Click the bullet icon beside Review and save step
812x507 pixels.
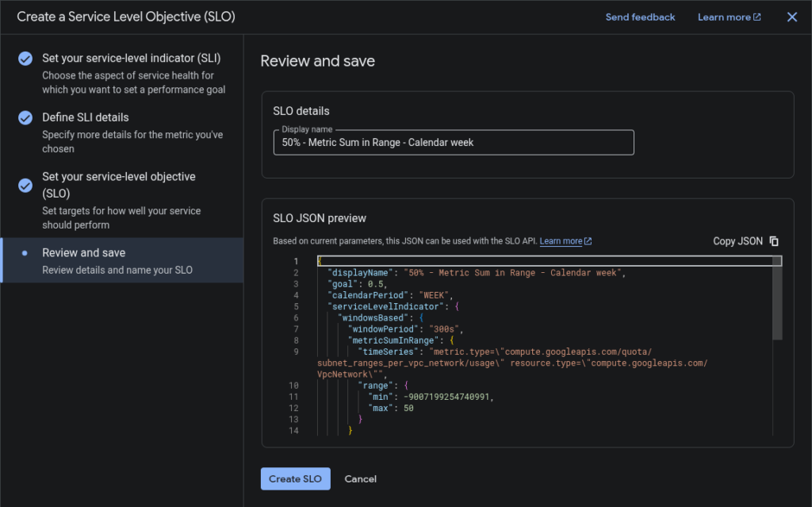pyautogui.click(x=25, y=253)
